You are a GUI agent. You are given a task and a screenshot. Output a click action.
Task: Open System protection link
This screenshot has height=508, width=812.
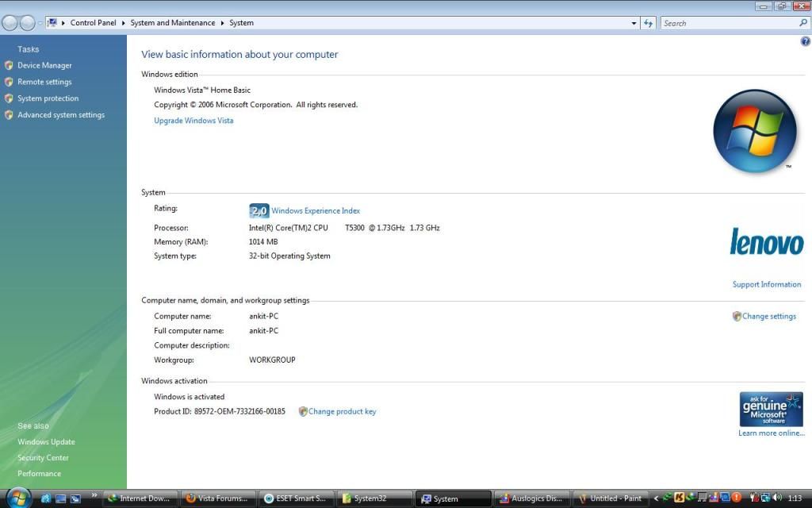(x=48, y=98)
